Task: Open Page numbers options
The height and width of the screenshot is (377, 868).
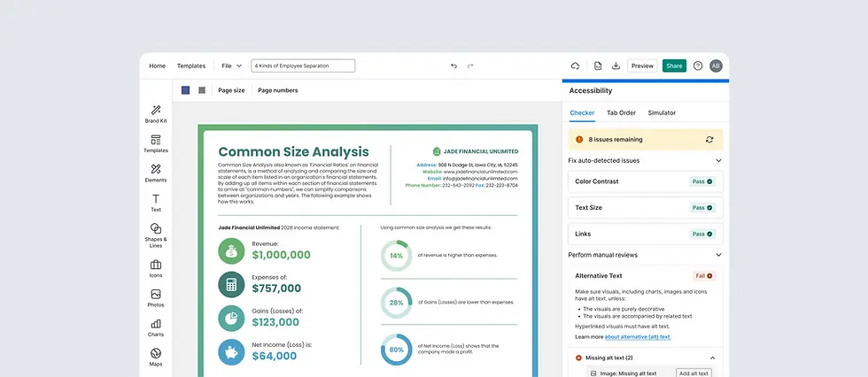Action: pyautogui.click(x=278, y=90)
